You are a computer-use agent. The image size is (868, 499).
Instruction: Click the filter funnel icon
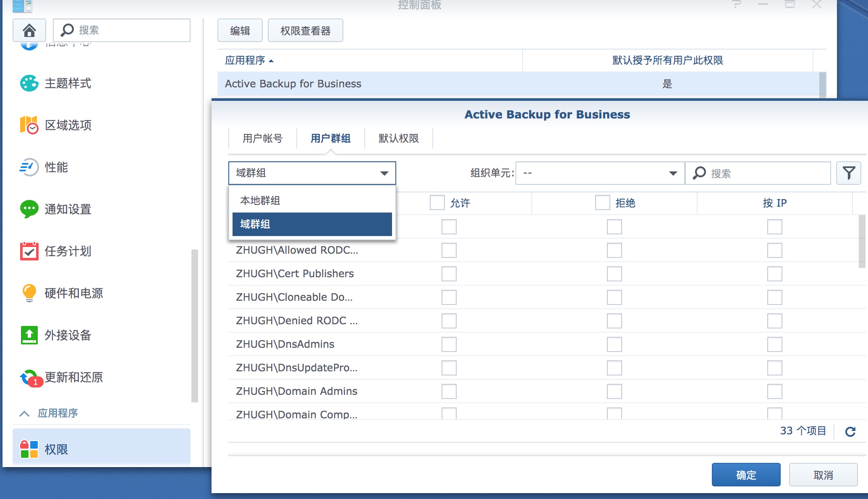tap(849, 173)
